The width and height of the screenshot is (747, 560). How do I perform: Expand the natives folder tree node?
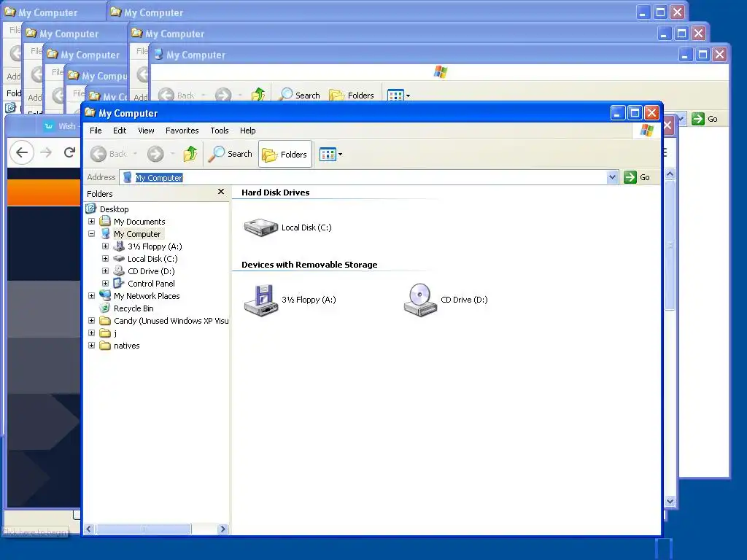click(x=91, y=345)
